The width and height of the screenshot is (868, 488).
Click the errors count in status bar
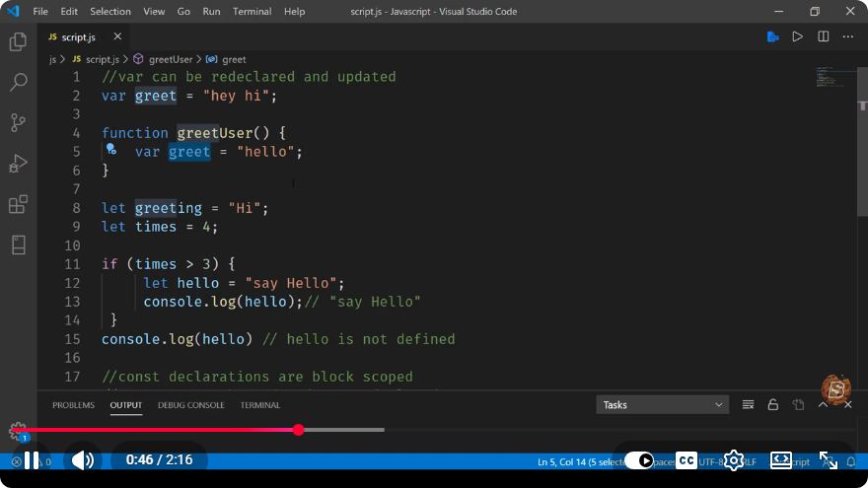click(x=17, y=461)
